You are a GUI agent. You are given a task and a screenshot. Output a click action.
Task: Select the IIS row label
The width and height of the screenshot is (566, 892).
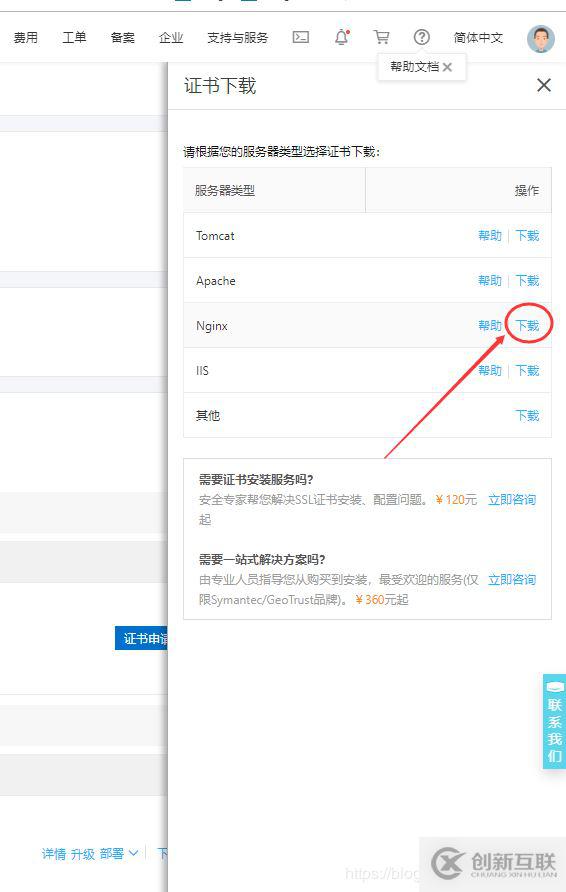pyautogui.click(x=202, y=371)
